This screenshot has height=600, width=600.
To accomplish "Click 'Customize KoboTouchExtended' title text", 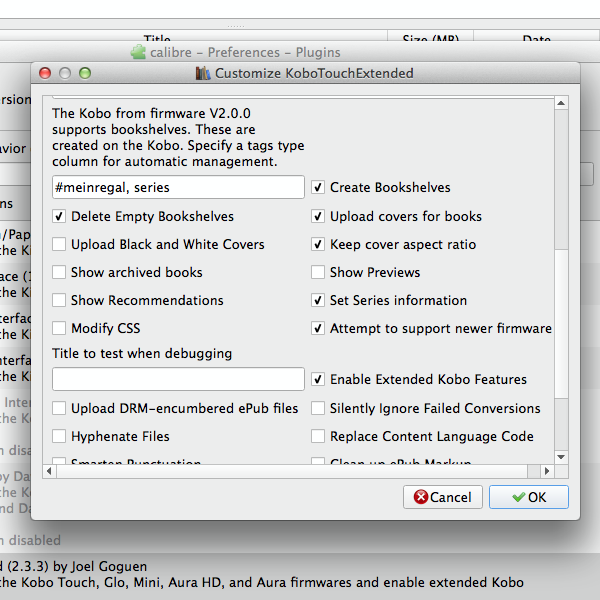I will (314, 73).
